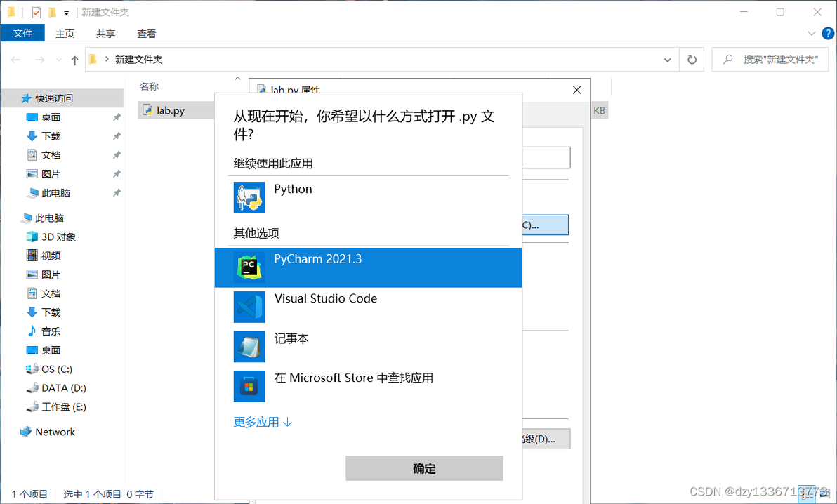Click 在 Microsoft Store 中查找应用 text
Image resolution: width=837 pixels, height=504 pixels.
(x=353, y=378)
